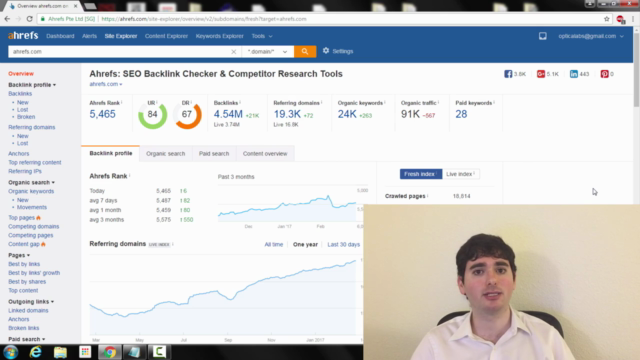The image size is (640, 360).
Task: Open the Linked domains link
Action: click(28, 311)
